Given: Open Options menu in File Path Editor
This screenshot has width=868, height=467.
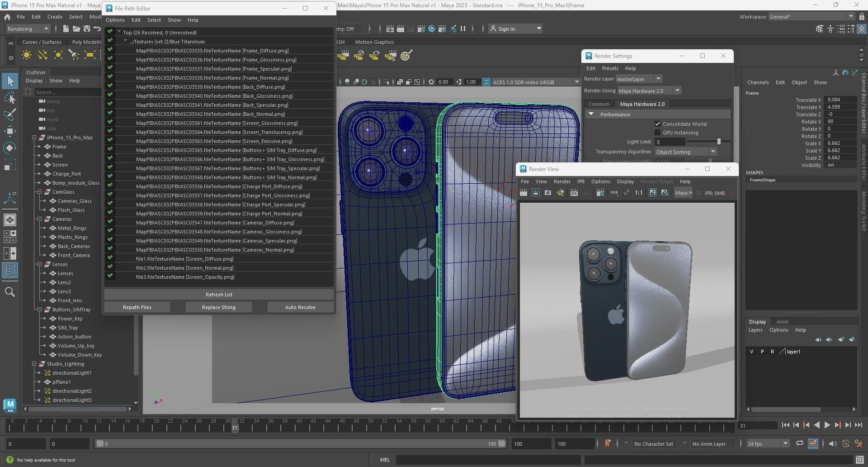Looking at the screenshot, I should (115, 20).
